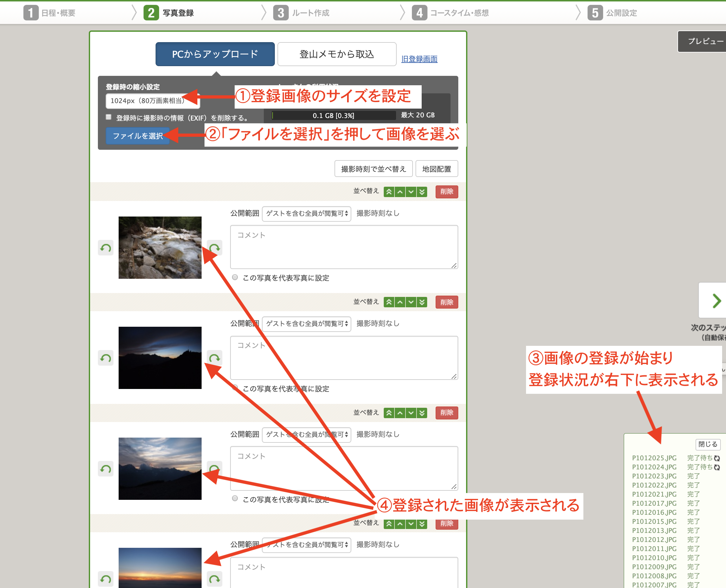
Task: Switch to 登山メモから取込 tab
Action: 337,54
